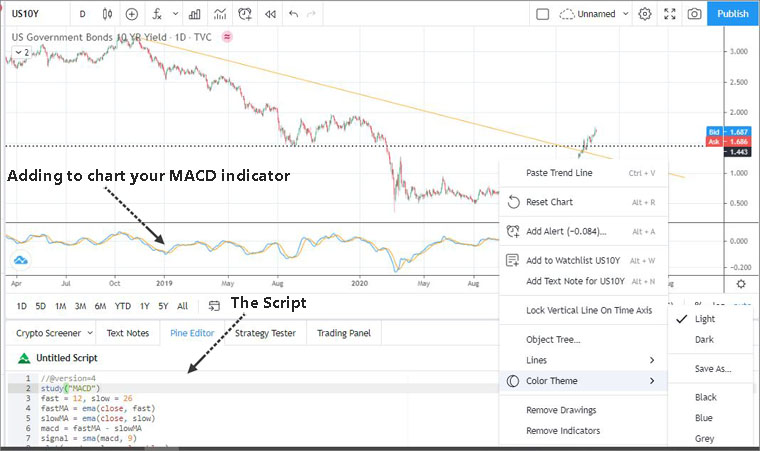Create alert with alarm clock icon
The width and height of the screenshot is (760, 451).
click(x=245, y=14)
